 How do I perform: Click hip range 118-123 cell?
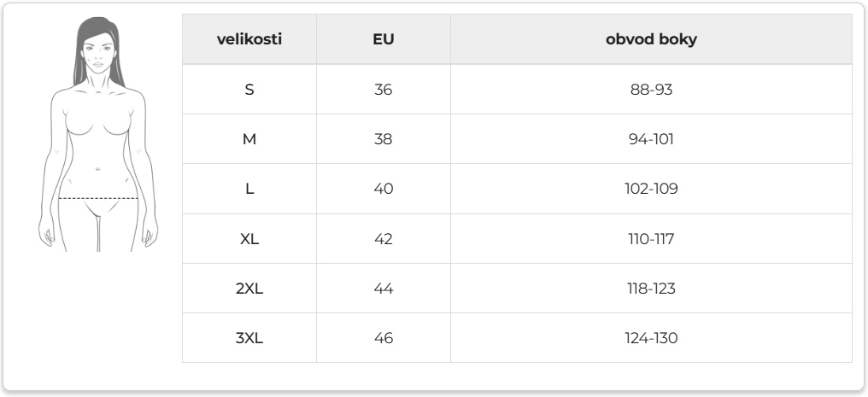click(651, 288)
